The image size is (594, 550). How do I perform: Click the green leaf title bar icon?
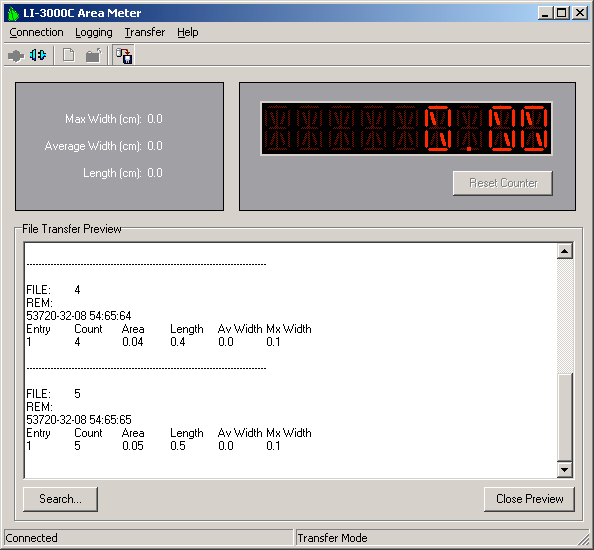13,13
